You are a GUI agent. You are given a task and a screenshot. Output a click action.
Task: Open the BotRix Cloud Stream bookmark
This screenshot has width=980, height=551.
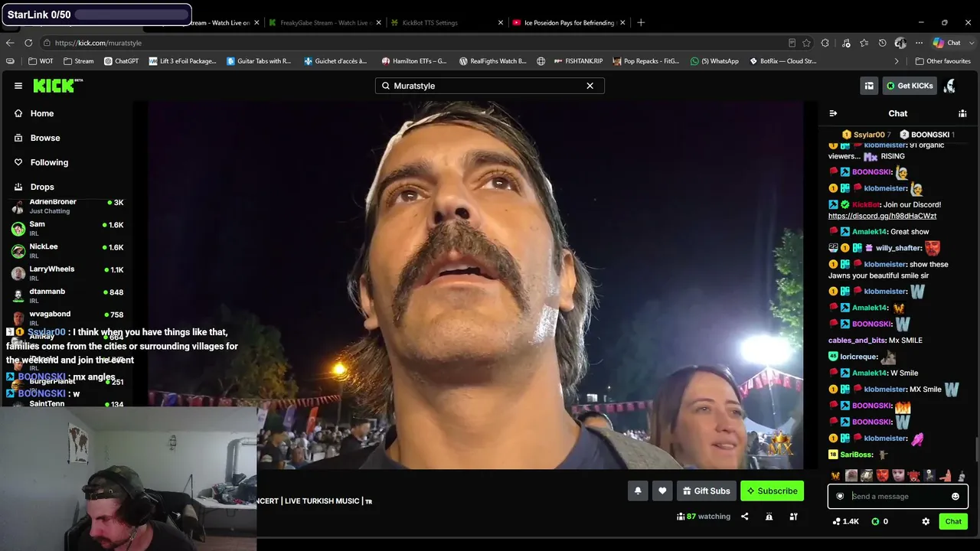tap(783, 61)
